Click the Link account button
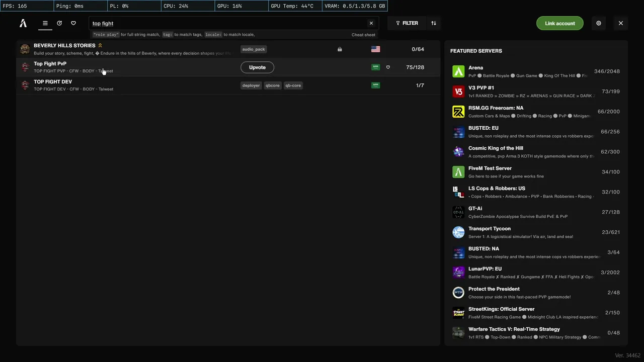 point(559,23)
